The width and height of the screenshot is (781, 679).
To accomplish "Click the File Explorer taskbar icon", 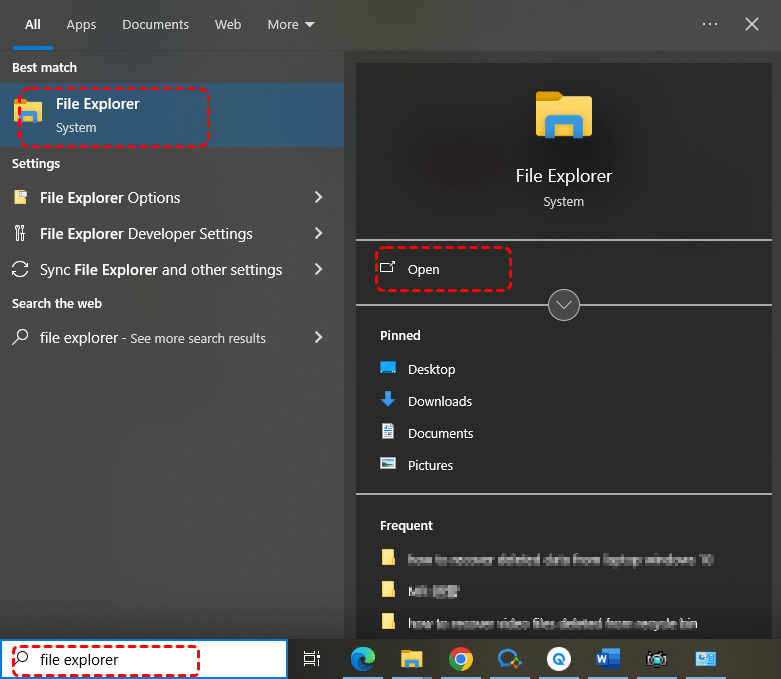I will pyautogui.click(x=411, y=659).
